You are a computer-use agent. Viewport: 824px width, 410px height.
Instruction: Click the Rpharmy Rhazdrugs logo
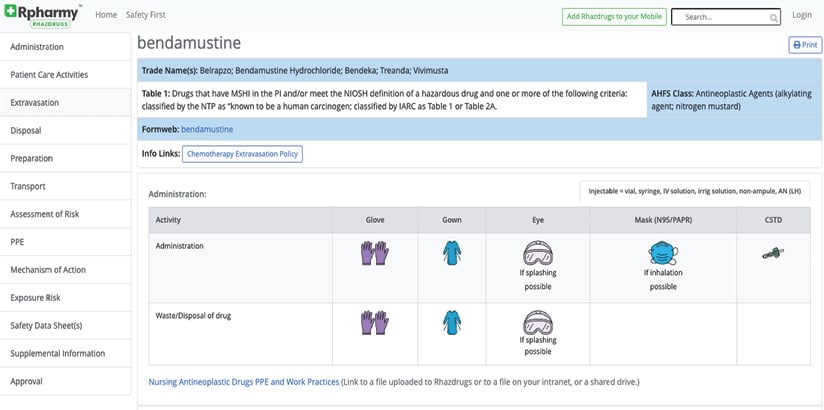tap(43, 17)
